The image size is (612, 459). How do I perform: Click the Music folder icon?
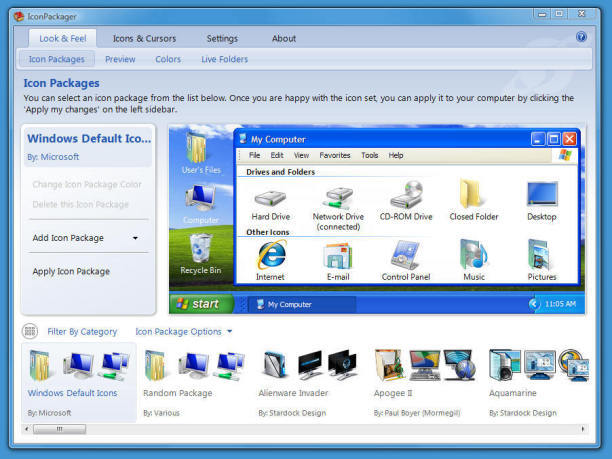[x=474, y=255]
